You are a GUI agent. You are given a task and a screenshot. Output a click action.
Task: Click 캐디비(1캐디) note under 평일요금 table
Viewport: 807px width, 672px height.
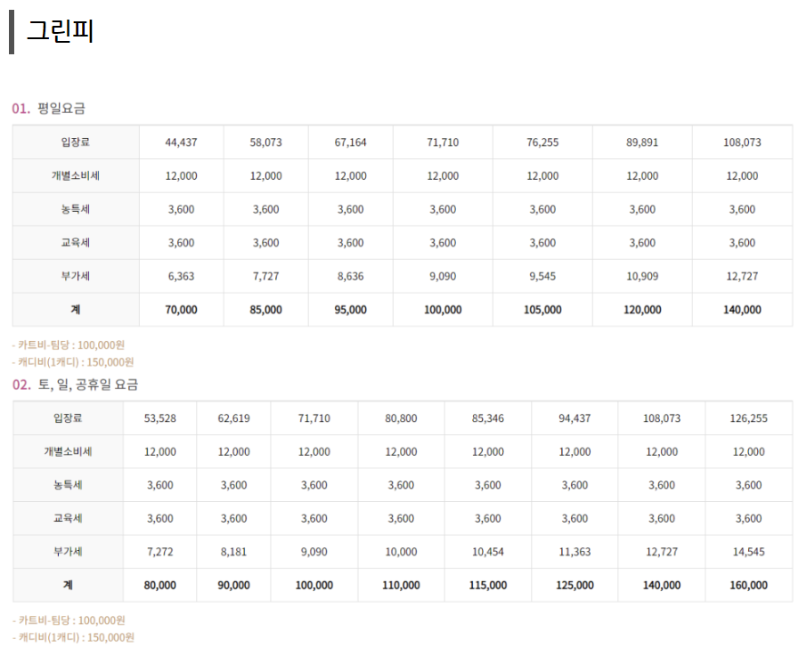[x=73, y=362]
